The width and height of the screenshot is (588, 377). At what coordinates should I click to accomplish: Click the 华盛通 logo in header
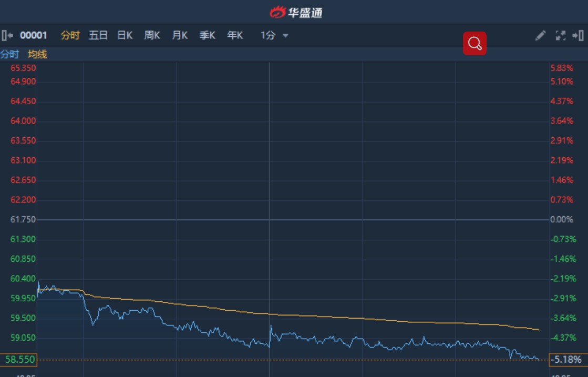coord(296,12)
